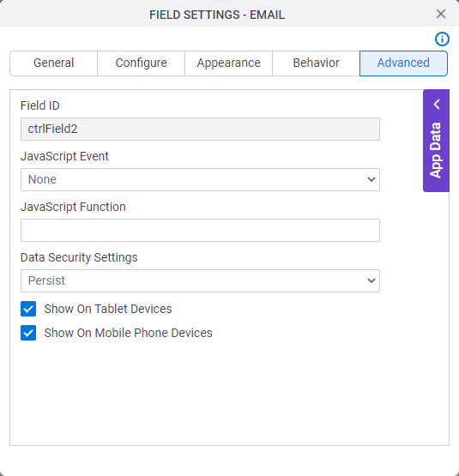The height and width of the screenshot is (476, 459).
Task: Uncheck the Show On Tablet Devices checkbox
Action: click(28, 309)
